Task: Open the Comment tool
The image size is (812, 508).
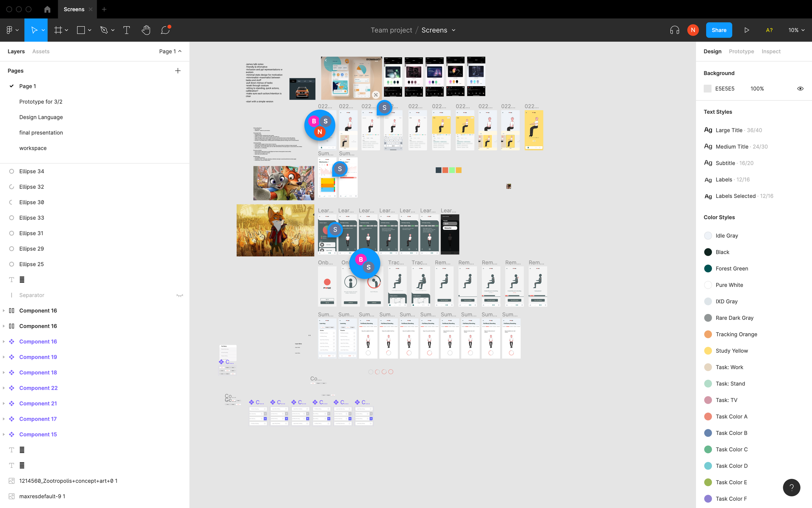Action: (x=165, y=30)
